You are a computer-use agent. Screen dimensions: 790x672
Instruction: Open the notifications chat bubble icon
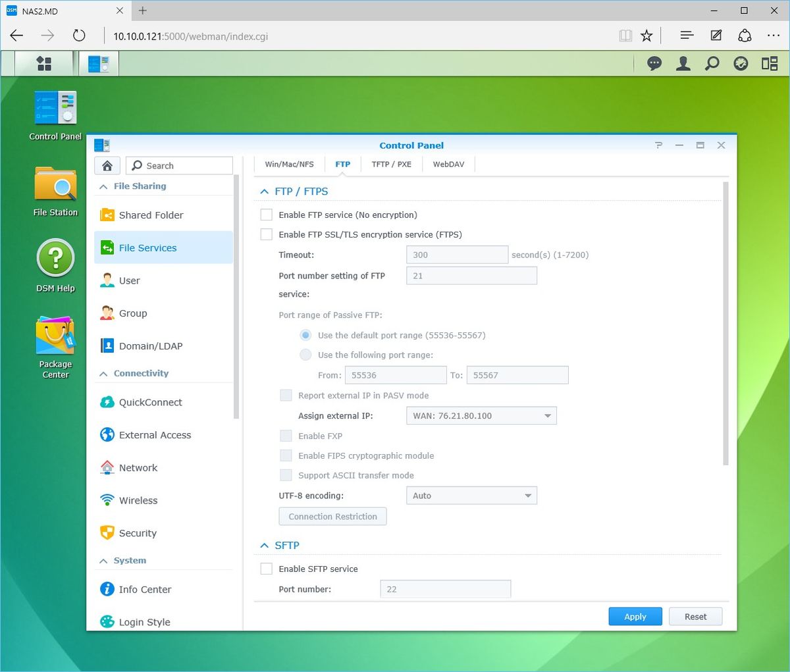(x=654, y=63)
